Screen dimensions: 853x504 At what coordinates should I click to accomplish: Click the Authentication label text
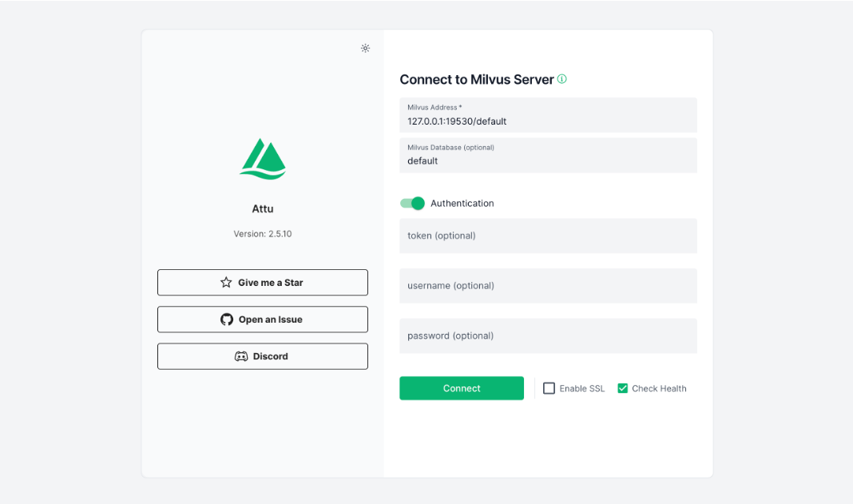tap(462, 203)
